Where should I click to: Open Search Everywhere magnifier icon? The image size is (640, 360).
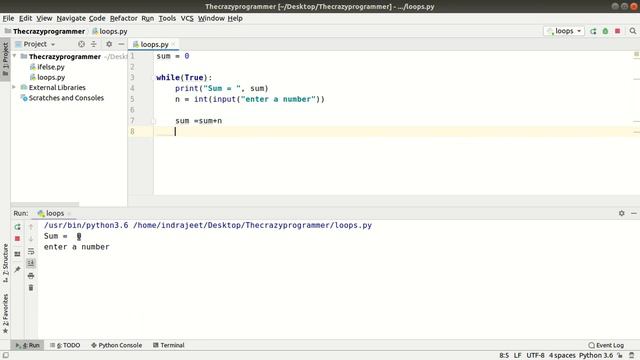coord(633,31)
